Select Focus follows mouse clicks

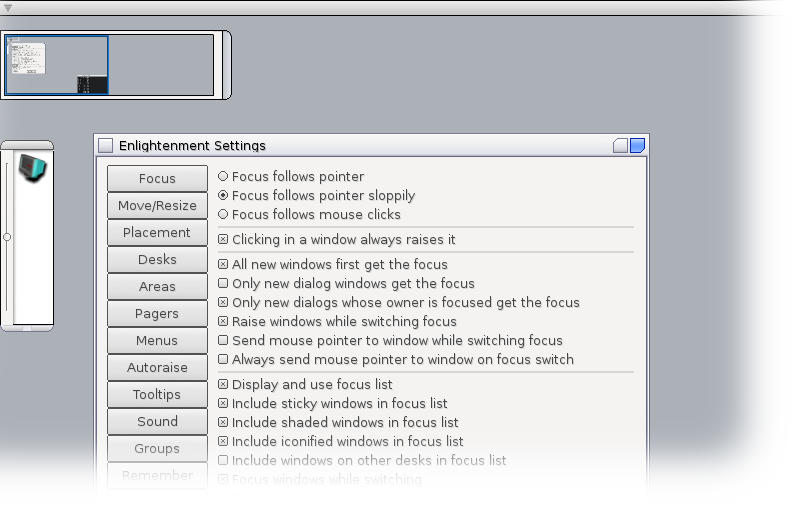tap(309, 214)
